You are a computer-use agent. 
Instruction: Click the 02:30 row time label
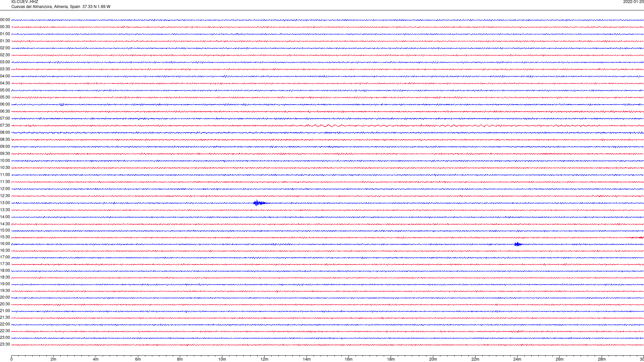coord(5,55)
